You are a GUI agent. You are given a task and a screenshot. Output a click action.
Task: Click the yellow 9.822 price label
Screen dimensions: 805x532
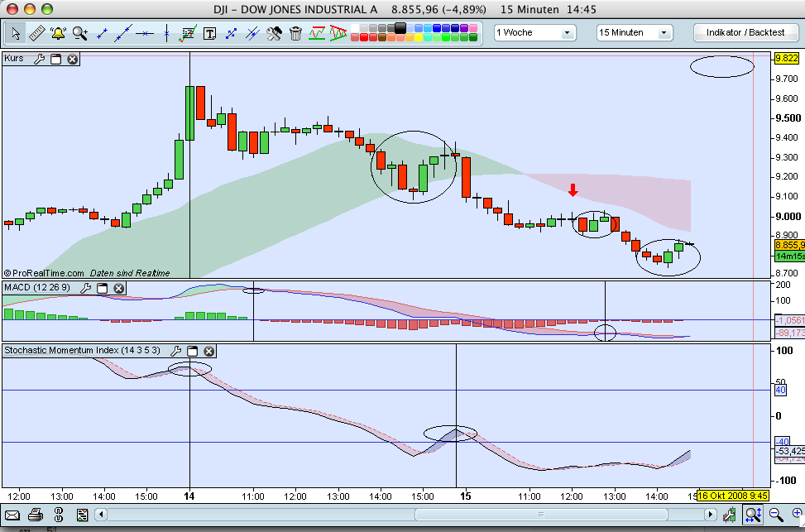[x=787, y=58]
